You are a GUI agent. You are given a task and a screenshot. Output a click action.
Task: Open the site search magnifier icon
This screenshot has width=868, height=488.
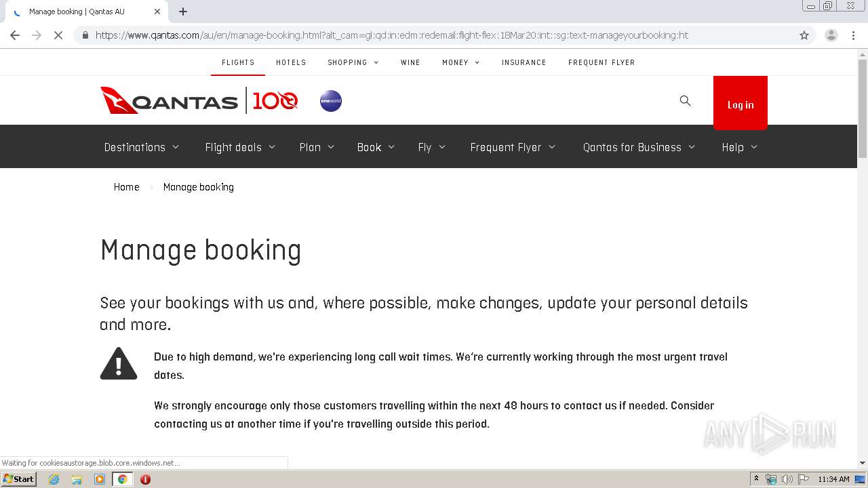(x=686, y=101)
